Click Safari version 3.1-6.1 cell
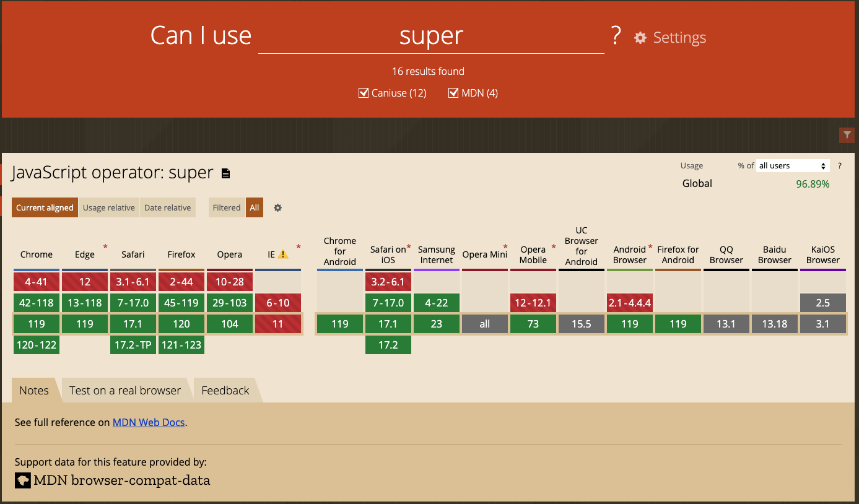 (x=133, y=282)
